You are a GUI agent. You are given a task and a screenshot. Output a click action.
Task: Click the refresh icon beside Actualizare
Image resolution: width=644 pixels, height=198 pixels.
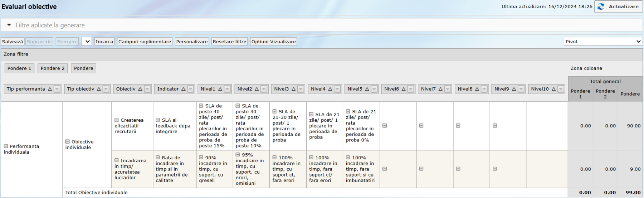(x=601, y=7)
